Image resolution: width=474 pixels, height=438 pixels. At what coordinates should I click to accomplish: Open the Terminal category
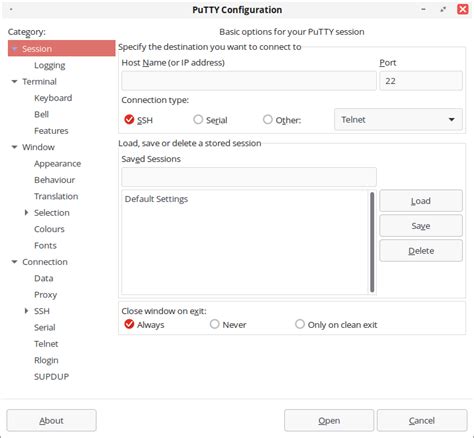[x=39, y=82]
